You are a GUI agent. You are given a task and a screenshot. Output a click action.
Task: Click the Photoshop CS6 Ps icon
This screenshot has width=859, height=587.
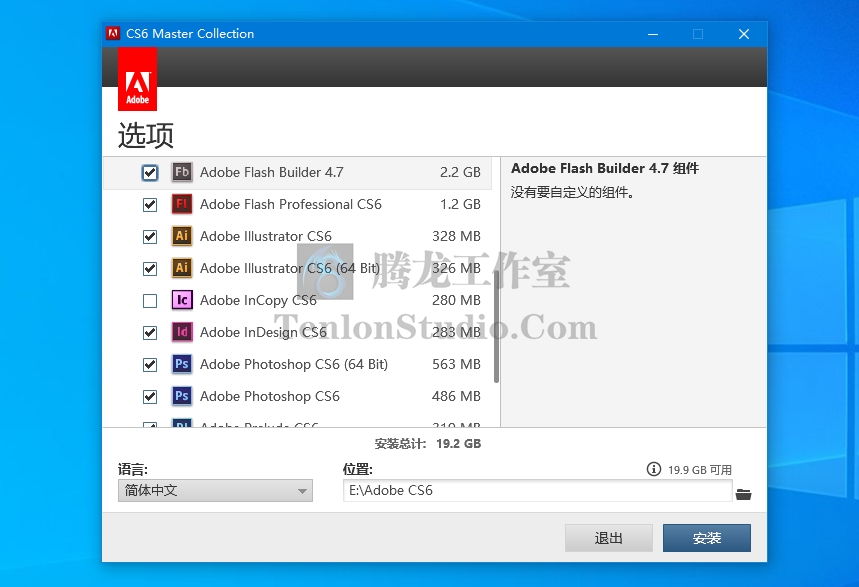pyautogui.click(x=182, y=396)
